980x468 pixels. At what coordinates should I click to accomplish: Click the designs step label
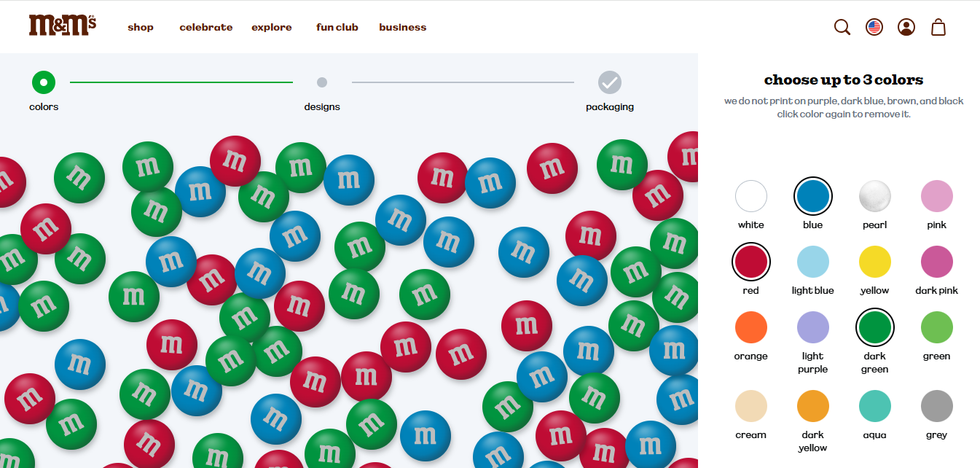[322, 107]
